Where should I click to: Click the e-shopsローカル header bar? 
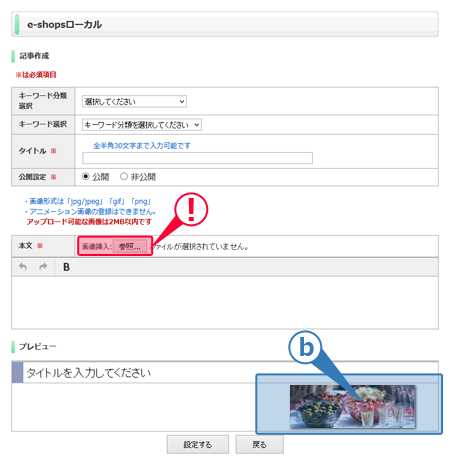(225, 24)
